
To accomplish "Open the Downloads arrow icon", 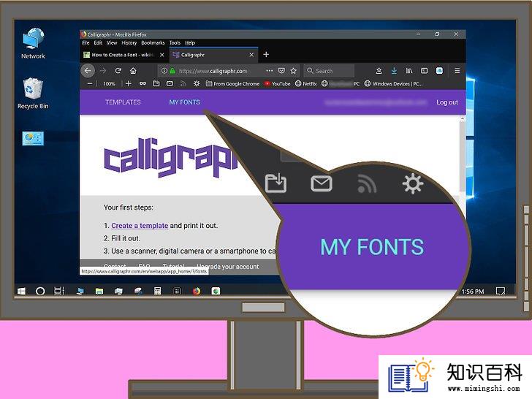I will click(x=394, y=71).
